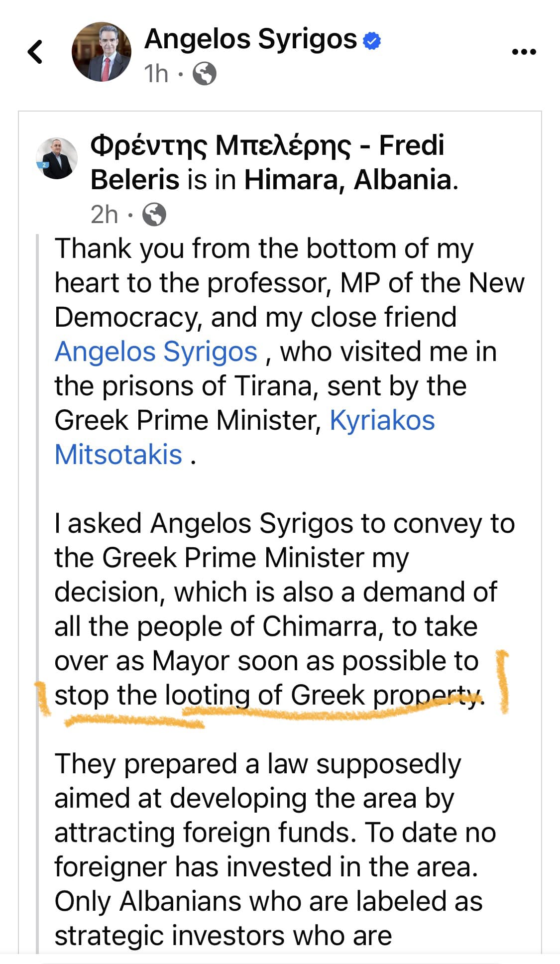The image size is (560, 964).
Task: Tap the blue verified badge
Action: point(372,40)
